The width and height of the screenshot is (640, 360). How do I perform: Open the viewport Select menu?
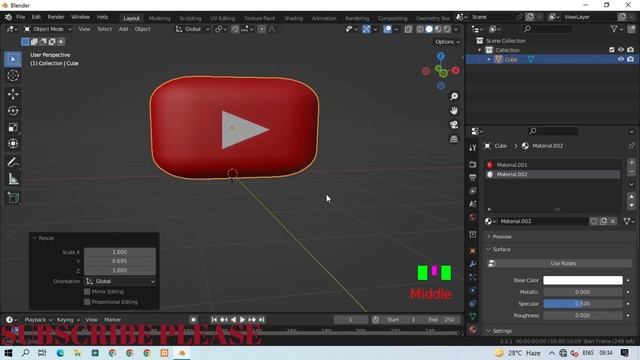pyautogui.click(x=104, y=29)
